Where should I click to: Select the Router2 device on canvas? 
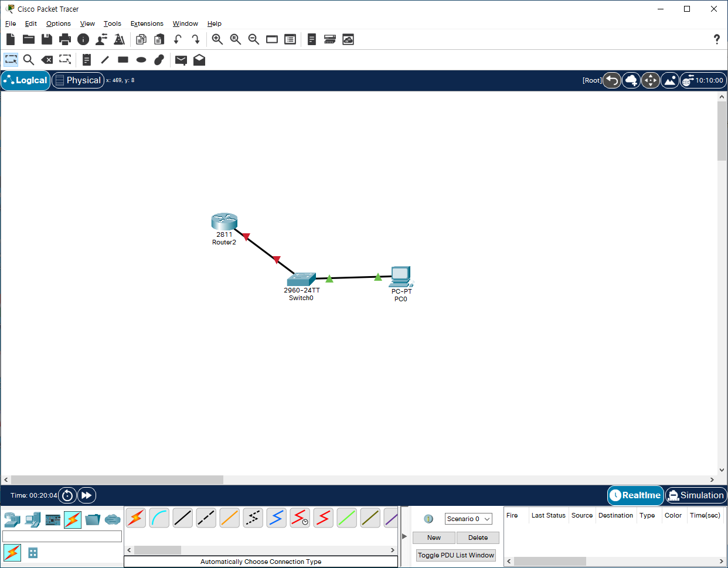click(224, 222)
